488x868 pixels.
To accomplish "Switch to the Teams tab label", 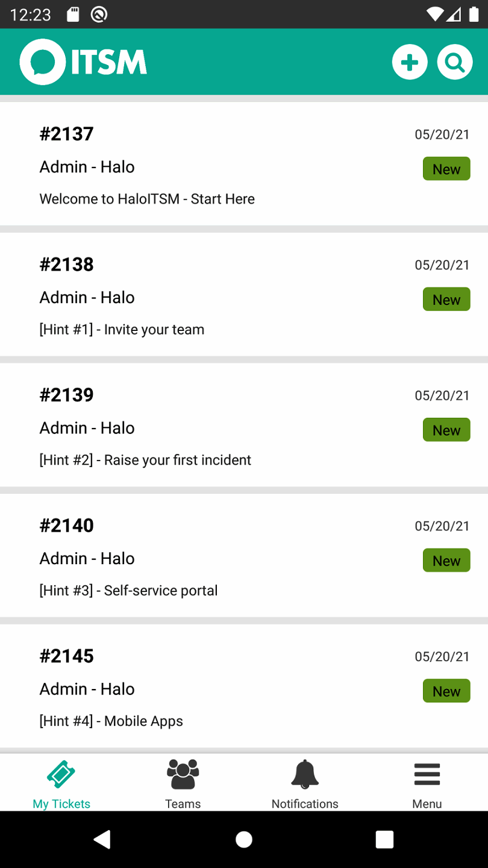I will coord(183,804).
